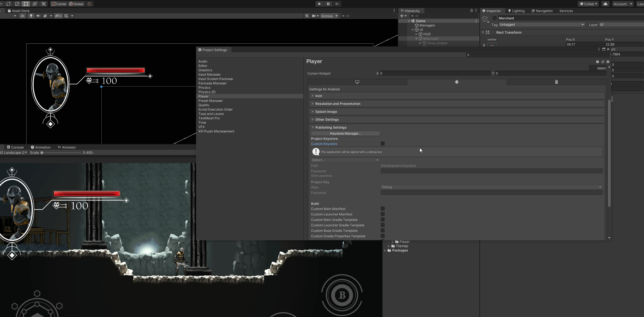The width and height of the screenshot is (644, 317).
Task: Open the Services tab
Action: coord(566,11)
